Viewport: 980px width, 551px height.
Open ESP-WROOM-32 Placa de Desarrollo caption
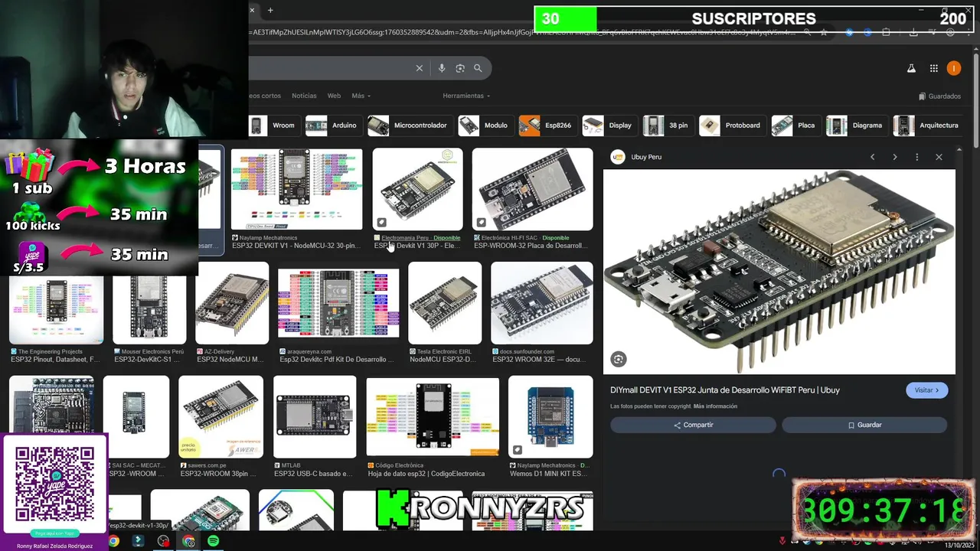coord(531,246)
